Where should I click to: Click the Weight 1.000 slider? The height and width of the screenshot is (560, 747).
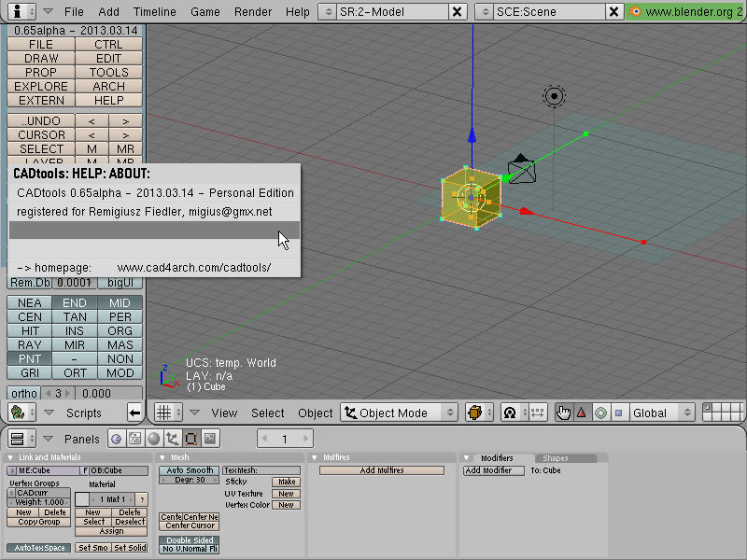point(39,502)
